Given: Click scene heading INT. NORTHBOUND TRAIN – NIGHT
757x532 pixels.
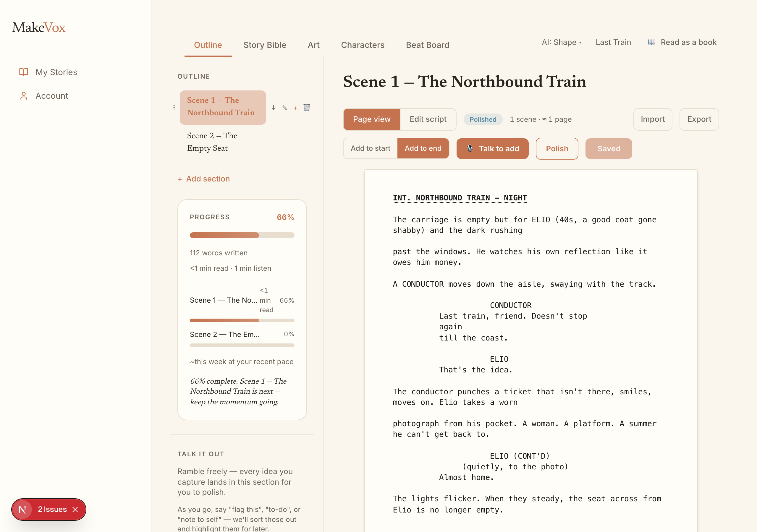Looking at the screenshot, I should coord(460,197).
